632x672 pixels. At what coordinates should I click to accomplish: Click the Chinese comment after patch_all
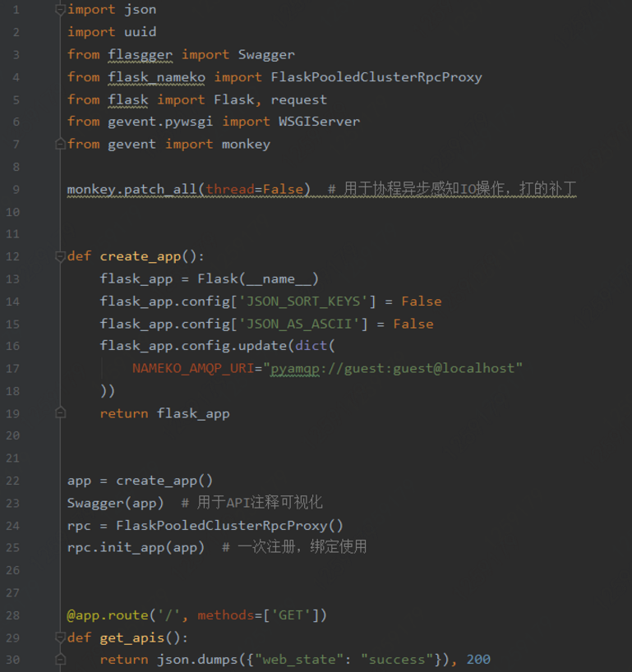(x=452, y=189)
